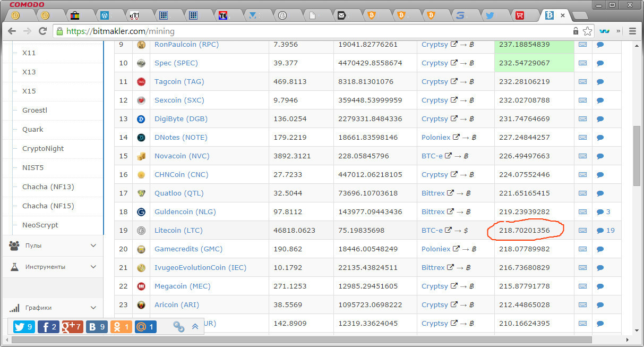This screenshot has height=347, width=644.
Task: Click the 218.70201356 value in Litecoin row
Action: pos(525,231)
